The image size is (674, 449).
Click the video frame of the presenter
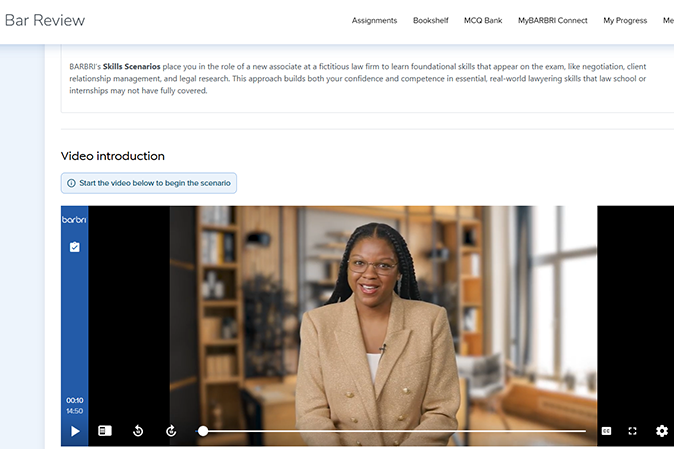382,310
